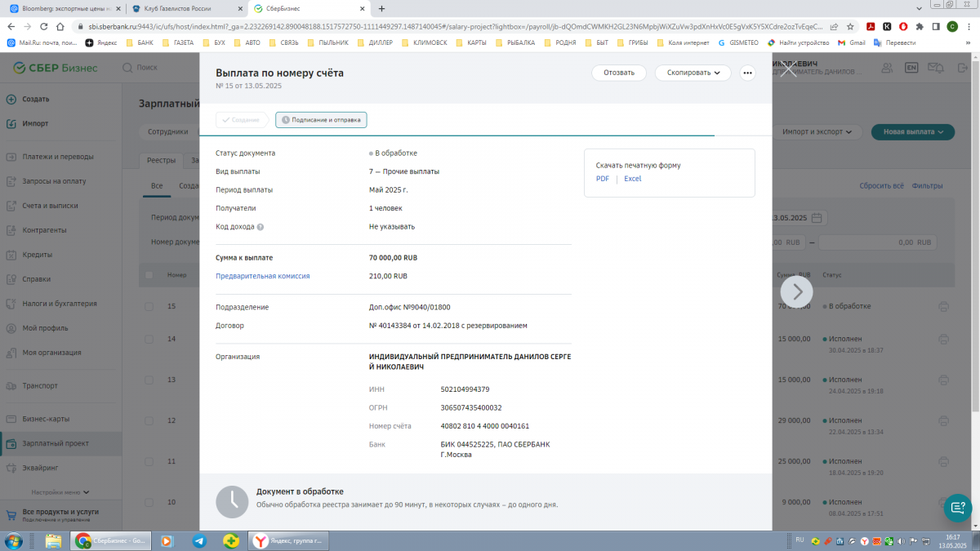Expand the Импорт и экспорт dropdown
Image resolution: width=980 pixels, height=551 pixels.
(x=817, y=131)
